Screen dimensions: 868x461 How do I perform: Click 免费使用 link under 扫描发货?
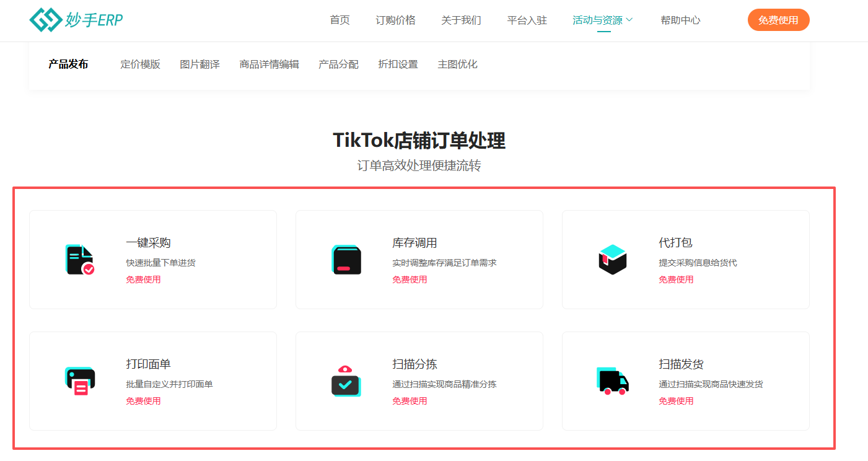tap(676, 400)
